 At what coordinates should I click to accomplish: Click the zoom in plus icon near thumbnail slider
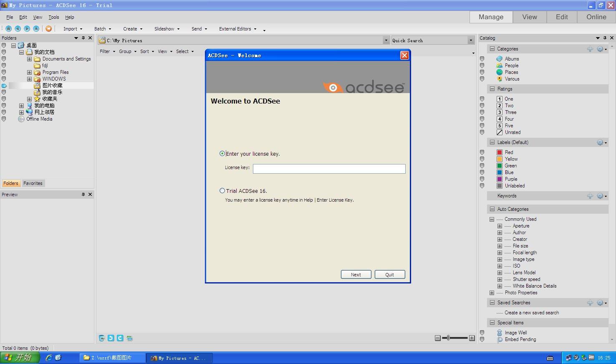click(x=472, y=338)
